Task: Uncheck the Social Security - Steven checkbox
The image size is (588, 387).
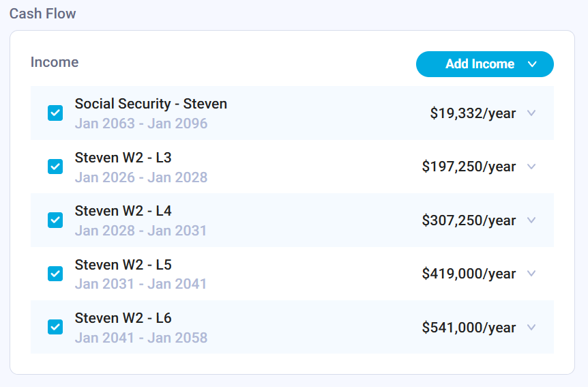Action: (x=55, y=113)
